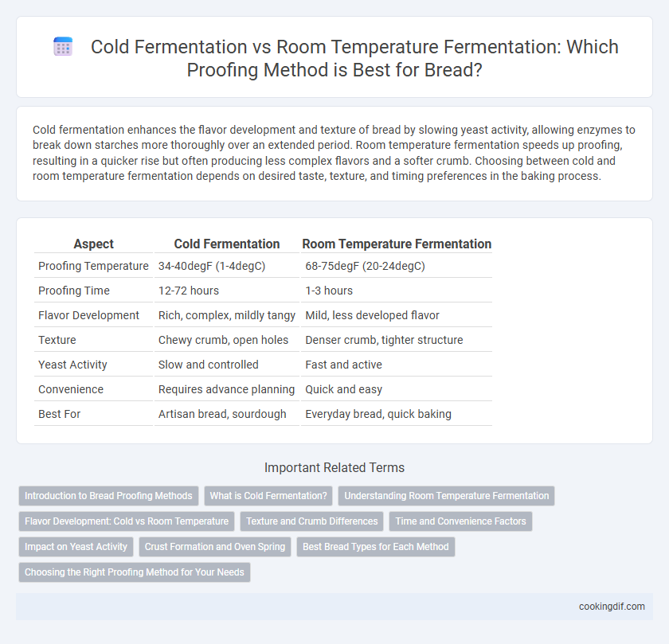
Task: Click the Cold Fermentation column header
Action: click(x=226, y=244)
